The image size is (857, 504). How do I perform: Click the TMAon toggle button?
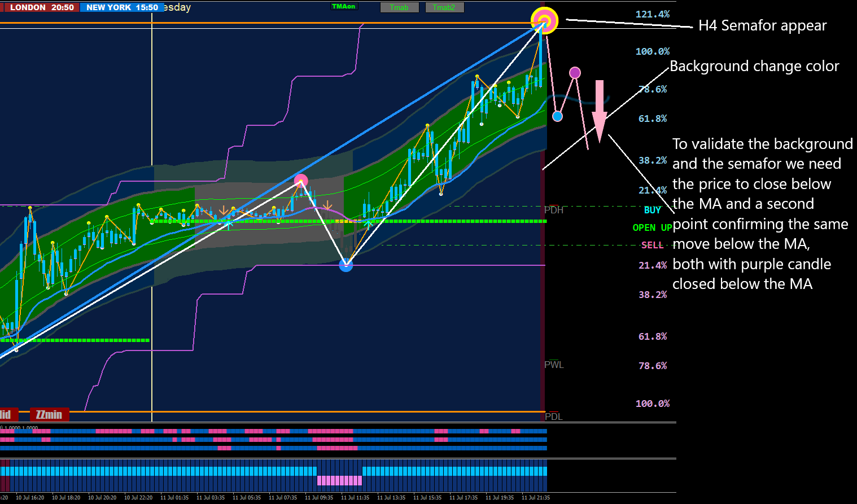[343, 7]
